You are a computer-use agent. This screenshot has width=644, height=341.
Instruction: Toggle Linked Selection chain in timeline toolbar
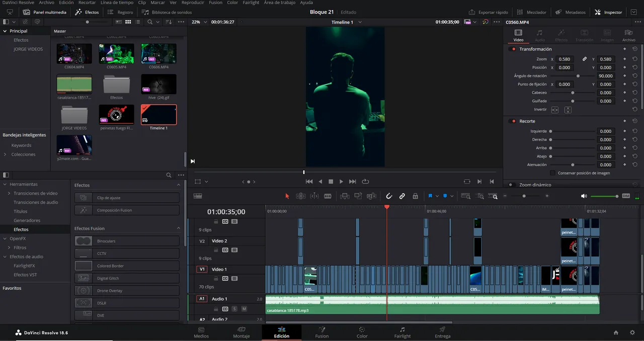[x=402, y=196]
